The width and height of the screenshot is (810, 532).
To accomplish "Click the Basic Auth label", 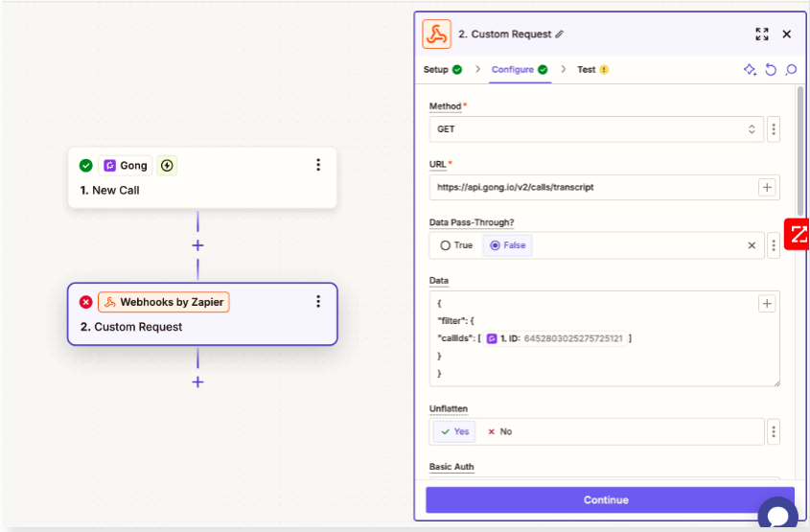I will tap(451, 467).
